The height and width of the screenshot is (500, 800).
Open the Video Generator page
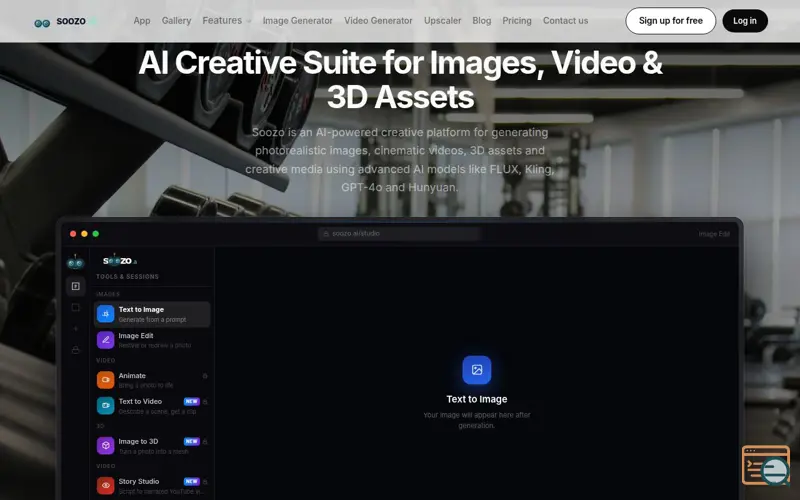pos(378,21)
